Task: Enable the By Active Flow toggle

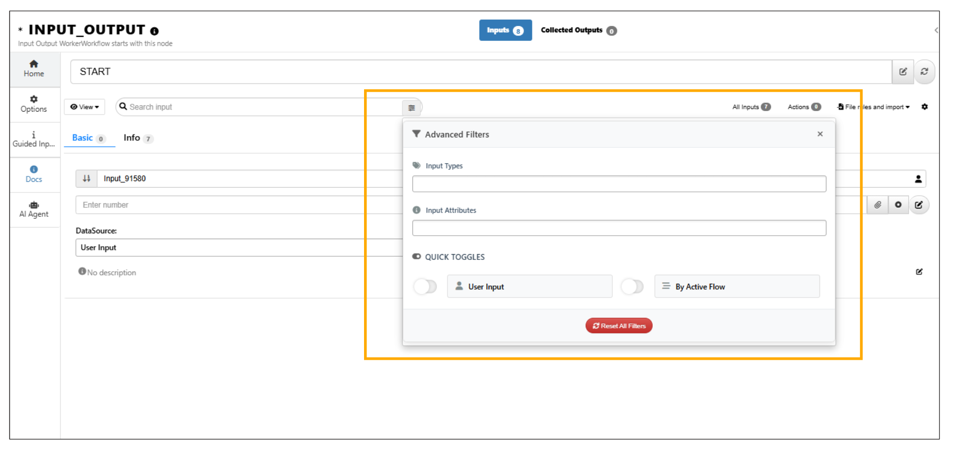Action: [x=632, y=287]
